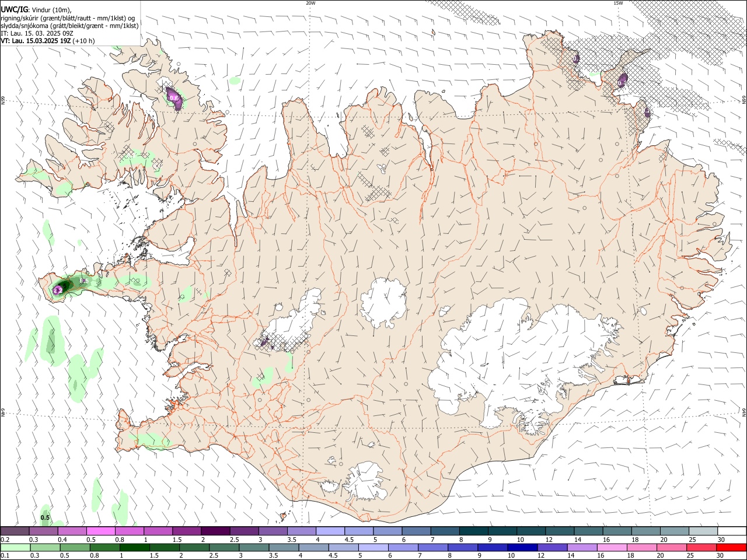
Task: Click the darkest green swatch between 1 and 1.5, lower scale
Action: click(x=135, y=548)
